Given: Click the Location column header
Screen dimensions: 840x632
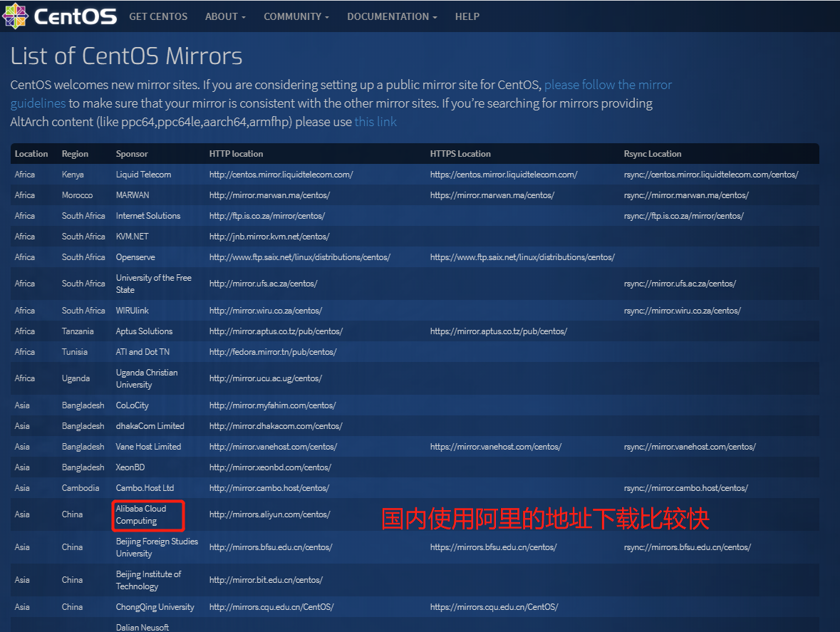Looking at the screenshot, I should 31,154.
